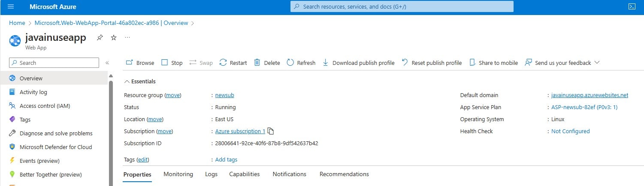
Task: Open the more options ellipsis beside the title
Action: click(127, 37)
